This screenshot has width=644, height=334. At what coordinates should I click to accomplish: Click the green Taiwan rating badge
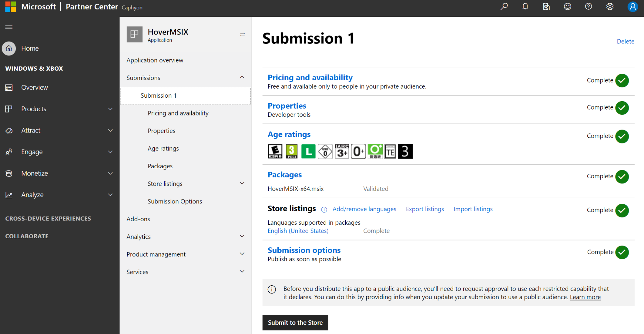[375, 151]
